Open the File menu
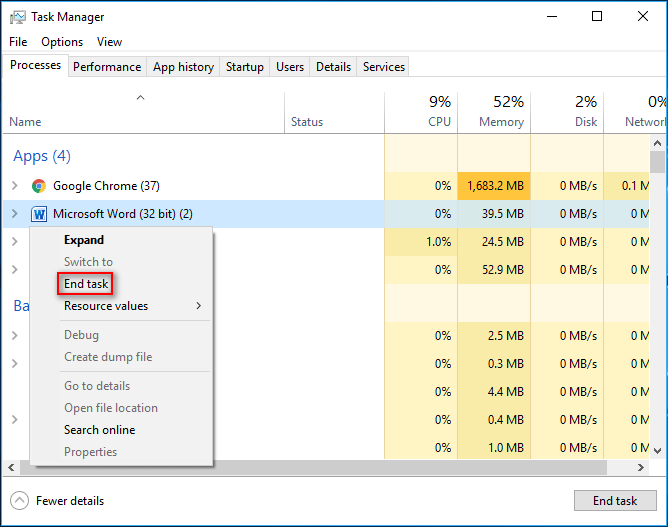Screen dimensions: 668x527 coord(18,42)
